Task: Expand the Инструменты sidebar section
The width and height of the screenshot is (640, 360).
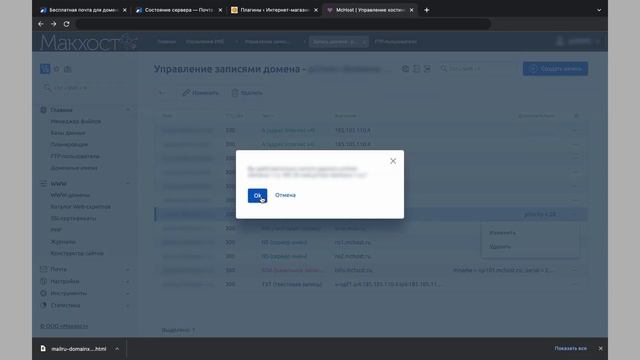Action: pos(128,293)
